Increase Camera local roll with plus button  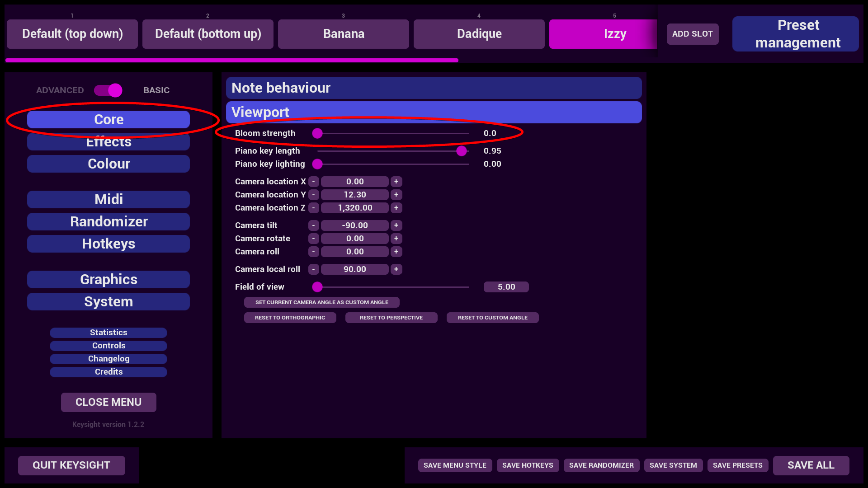(396, 269)
